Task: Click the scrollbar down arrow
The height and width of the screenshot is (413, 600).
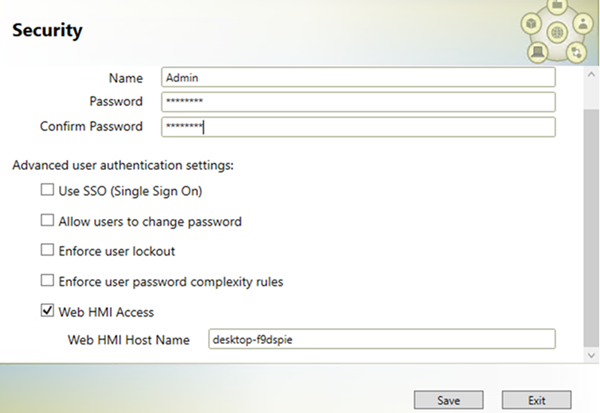Action: [x=591, y=356]
